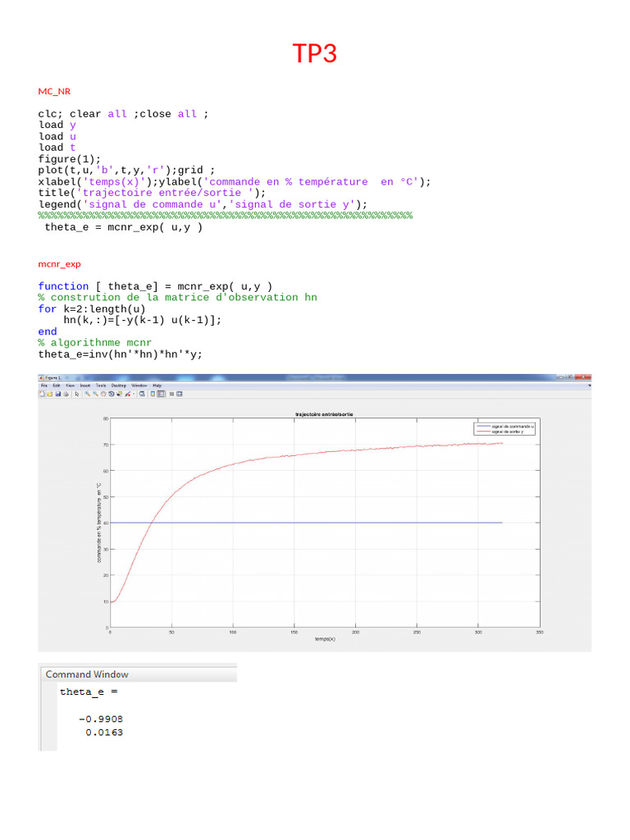
Task: Select the Zoom In magnifier tool
Action: pos(87,394)
